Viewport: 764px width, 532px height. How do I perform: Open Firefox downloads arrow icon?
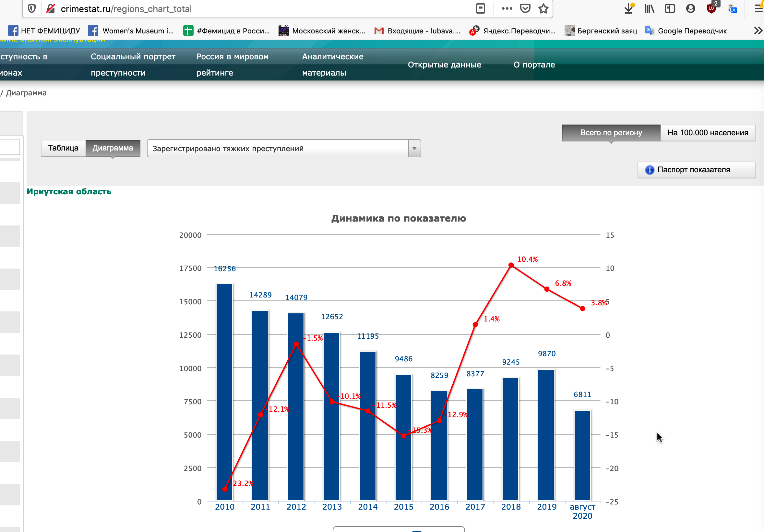[x=628, y=8]
